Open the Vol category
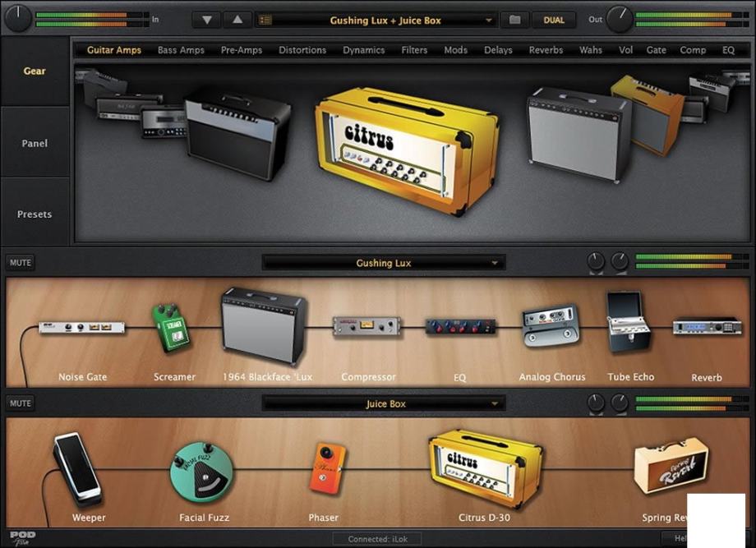This screenshot has height=548, width=756. (x=625, y=50)
